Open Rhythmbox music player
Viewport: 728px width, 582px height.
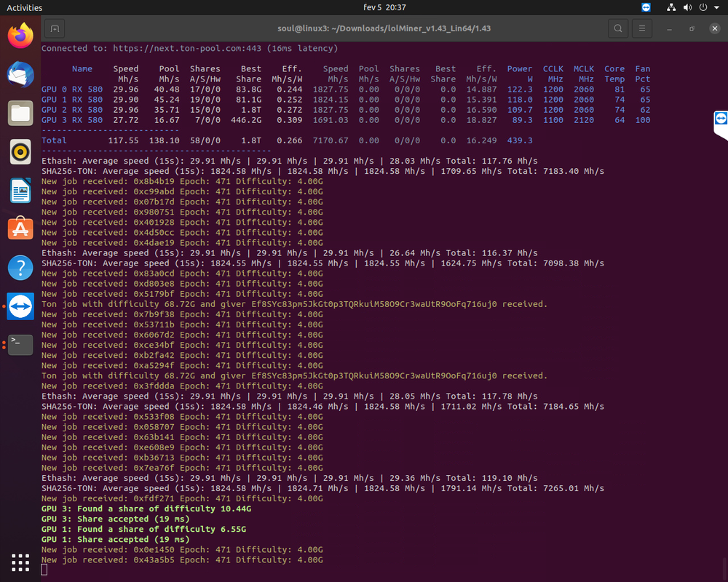pos(20,152)
